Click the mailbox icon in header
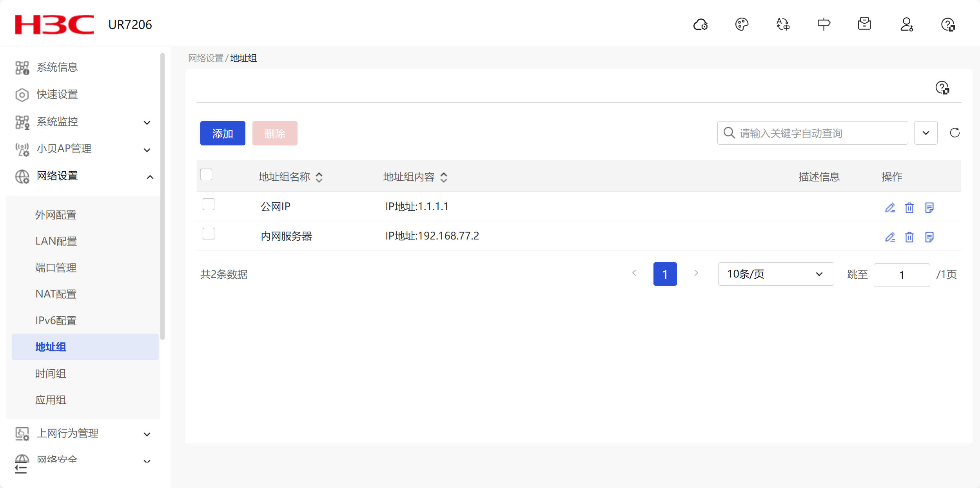 pyautogui.click(x=864, y=24)
